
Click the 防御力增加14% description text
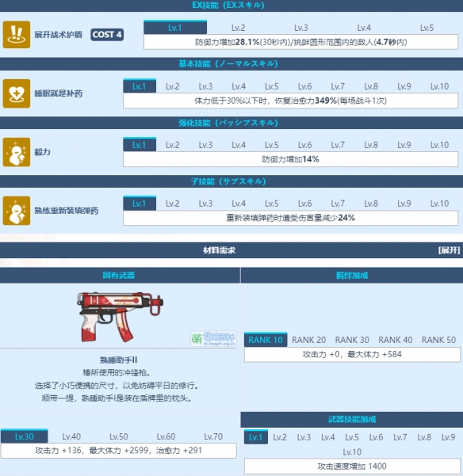(290, 159)
